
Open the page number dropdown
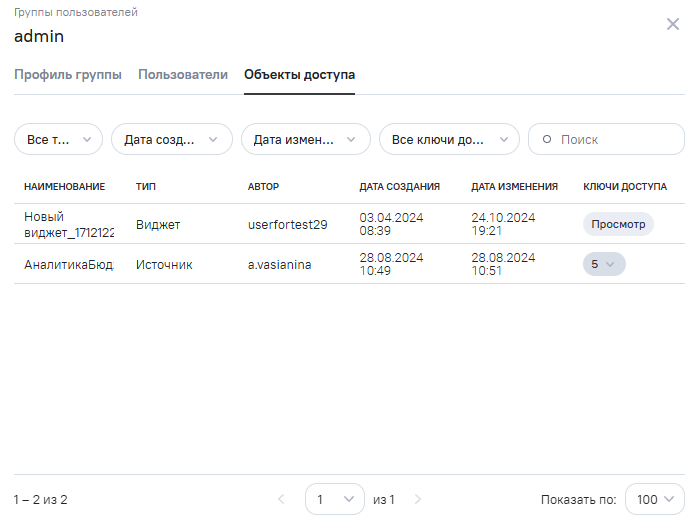(x=334, y=499)
